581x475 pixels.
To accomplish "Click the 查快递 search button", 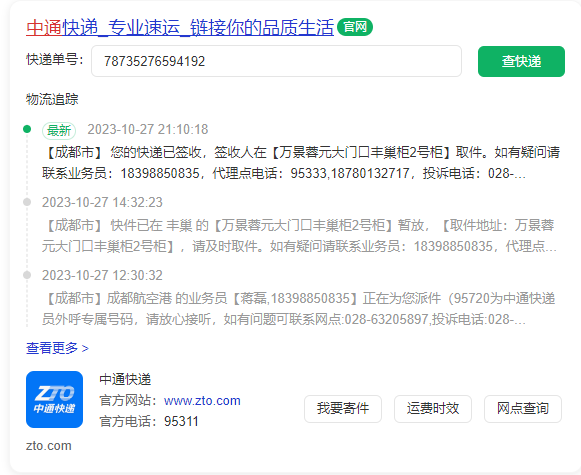I will point(521,61).
